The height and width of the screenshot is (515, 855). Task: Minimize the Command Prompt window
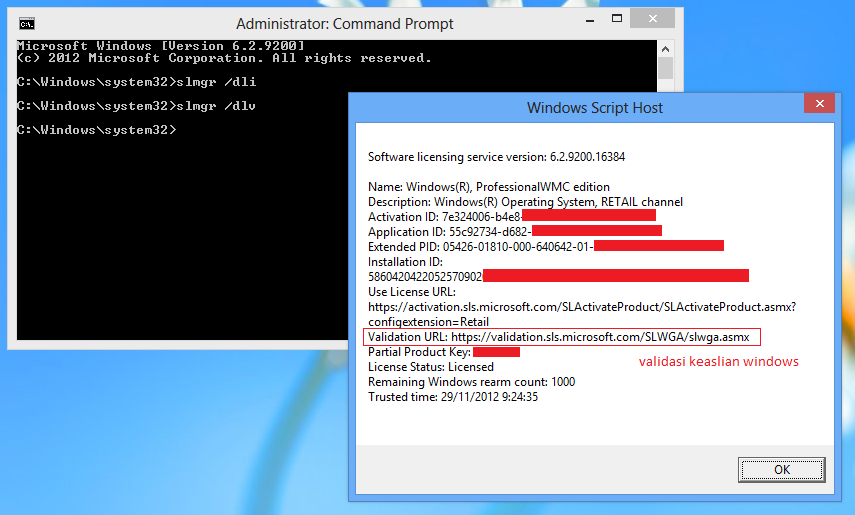tap(589, 20)
